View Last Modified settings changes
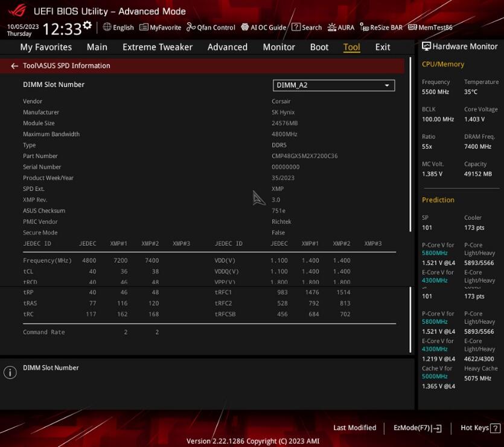 tap(354, 428)
